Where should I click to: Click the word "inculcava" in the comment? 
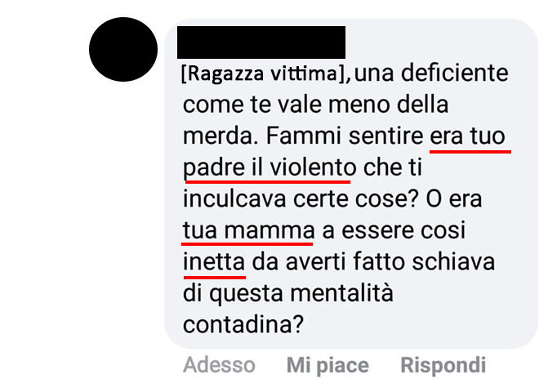pos(234,198)
